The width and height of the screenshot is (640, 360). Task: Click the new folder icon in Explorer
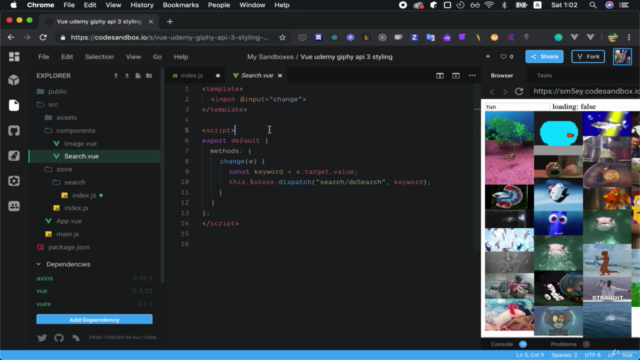tap(149, 76)
